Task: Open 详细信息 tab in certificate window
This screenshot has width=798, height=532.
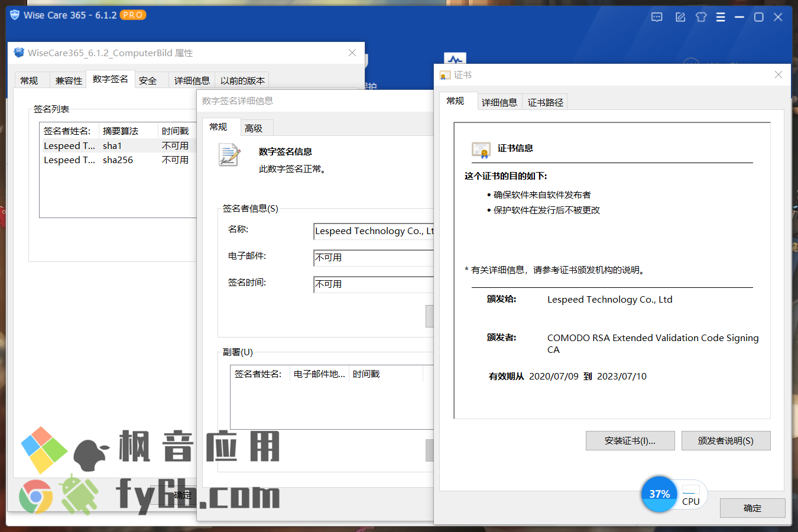Action: (499, 102)
